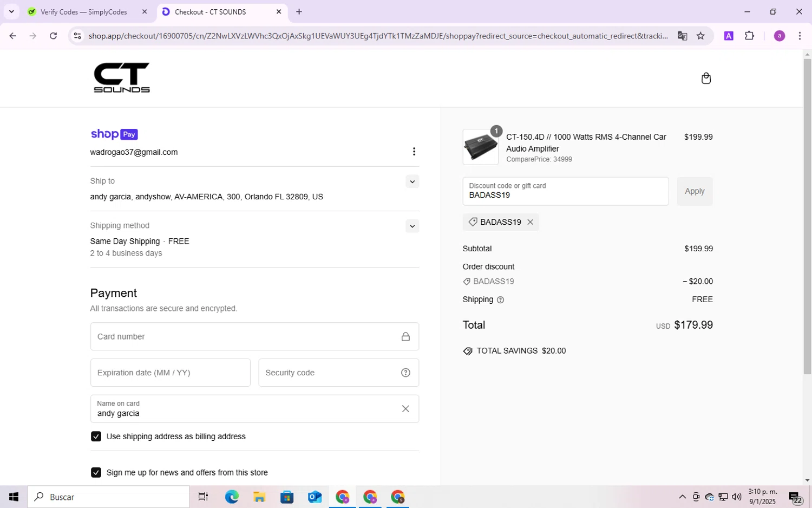Open the three-dot account options menu

click(414, 152)
